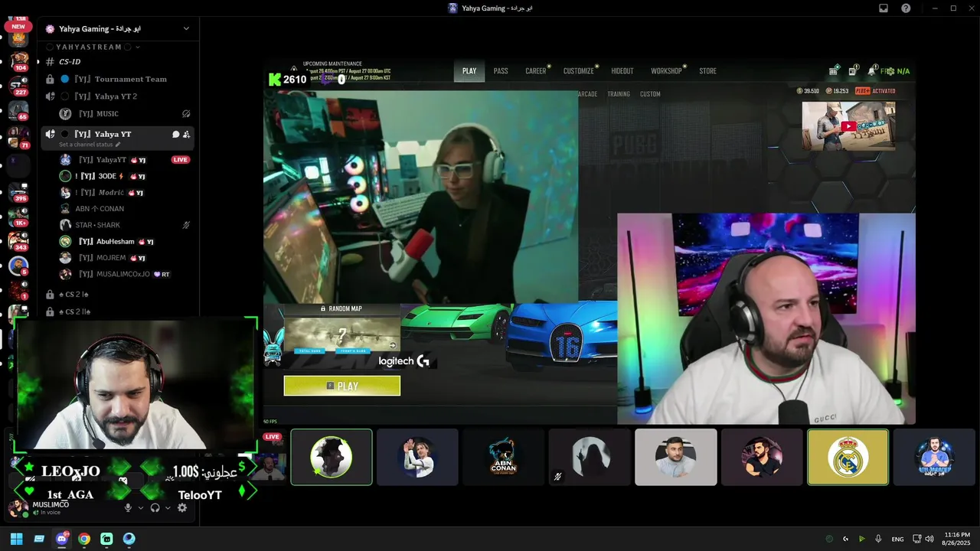Select TRAINING mode tab in stream
The height and width of the screenshot is (551, 980).
619,94
